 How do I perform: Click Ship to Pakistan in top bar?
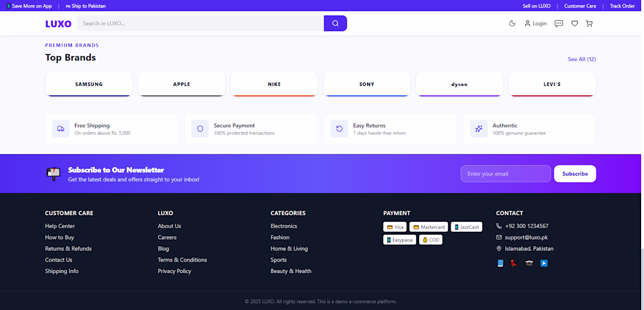[86, 6]
